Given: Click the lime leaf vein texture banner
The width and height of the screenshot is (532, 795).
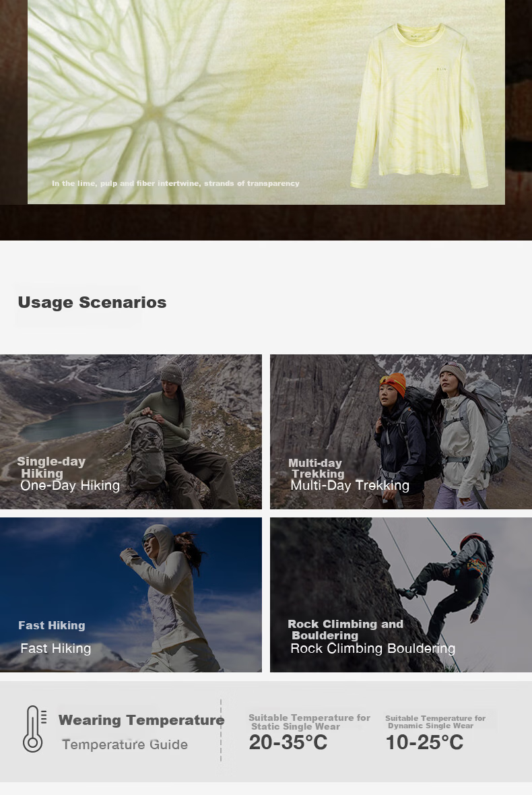Looking at the screenshot, I should click(266, 102).
